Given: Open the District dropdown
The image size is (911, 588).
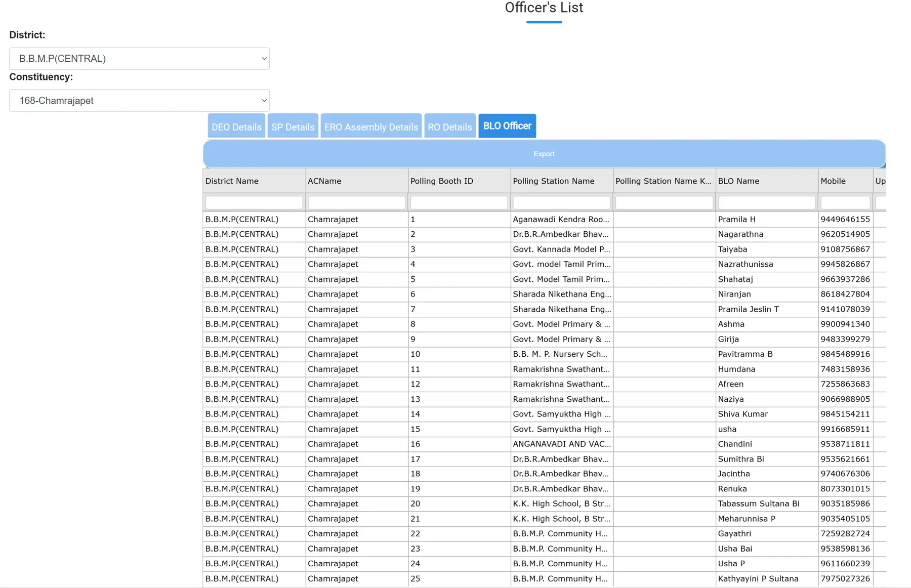Looking at the screenshot, I should (139, 59).
